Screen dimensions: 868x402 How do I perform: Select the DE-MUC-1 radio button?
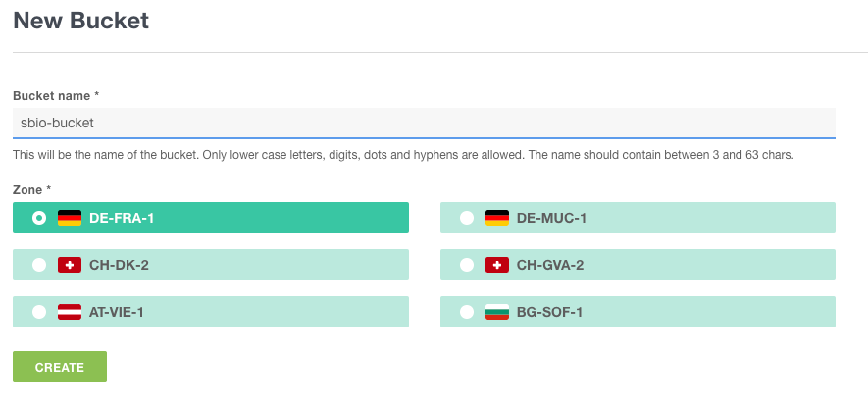(467, 218)
